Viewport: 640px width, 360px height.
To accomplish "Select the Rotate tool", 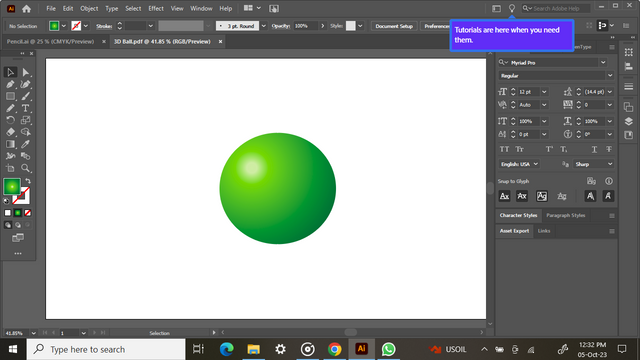I will pos(10,120).
